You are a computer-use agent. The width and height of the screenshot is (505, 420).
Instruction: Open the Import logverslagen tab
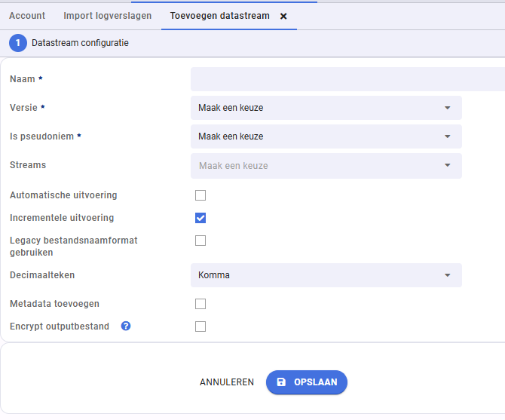tap(107, 16)
